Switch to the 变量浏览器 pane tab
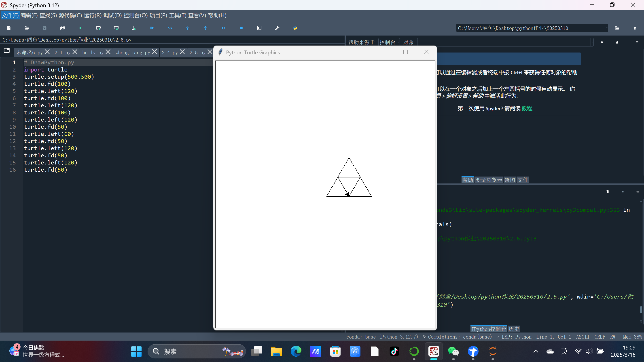Viewport: 644px width, 362px height. [x=489, y=180]
